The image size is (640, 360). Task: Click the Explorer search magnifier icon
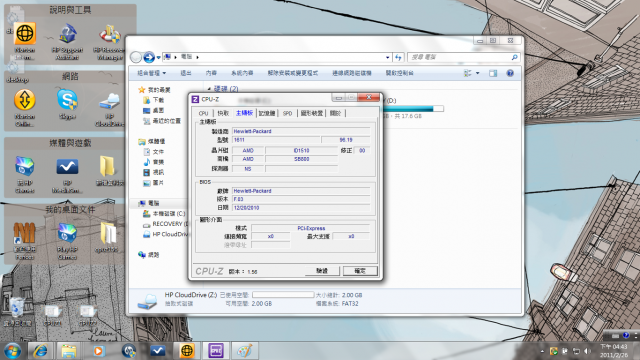(x=515, y=57)
